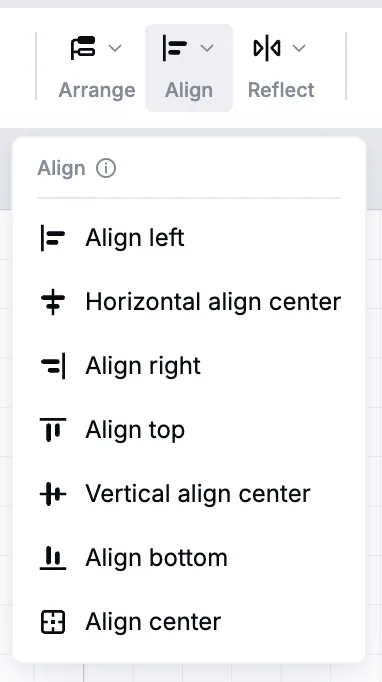Click the Vertical align center icon
The width and height of the screenshot is (382, 682).
[x=53, y=494]
